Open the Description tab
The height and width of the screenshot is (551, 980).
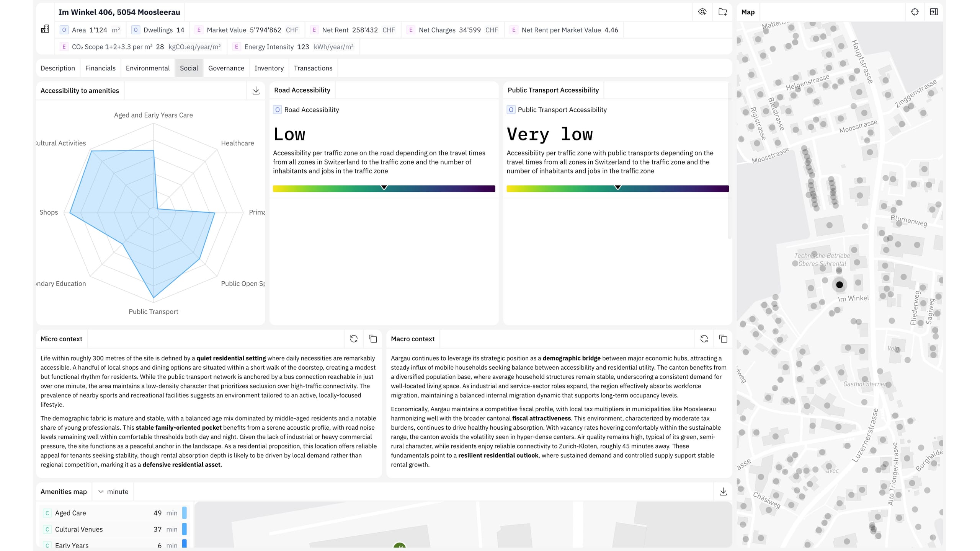pyautogui.click(x=58, y=68)
